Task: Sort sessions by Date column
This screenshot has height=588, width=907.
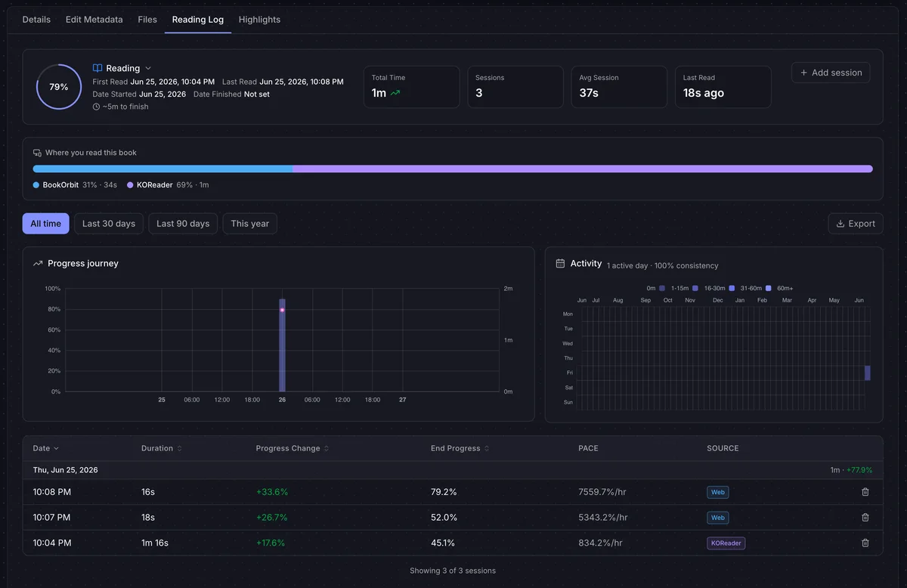Action: (46, 448)
